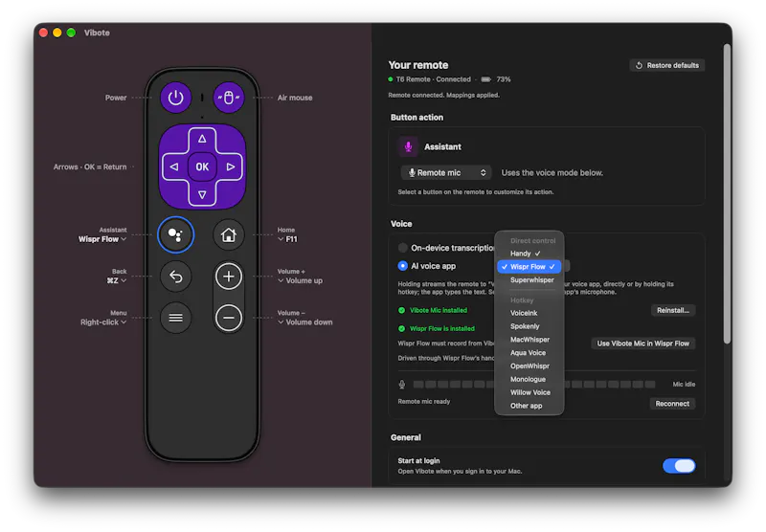Image resolution: width=766 pixels, height=532 pixels.
Task: Select the Home button on the remote
Action: 229,234
